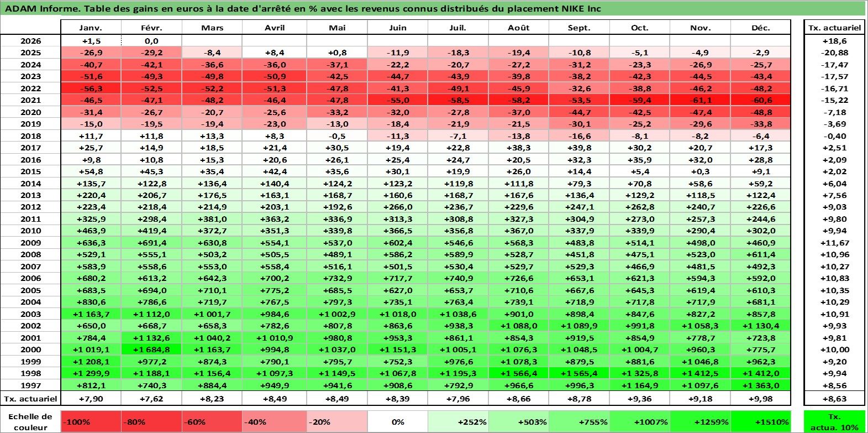Click the -44,7 cell in September 2020
Screen dimensions: 868x433
pyautogui.click(x=579, y=112)
